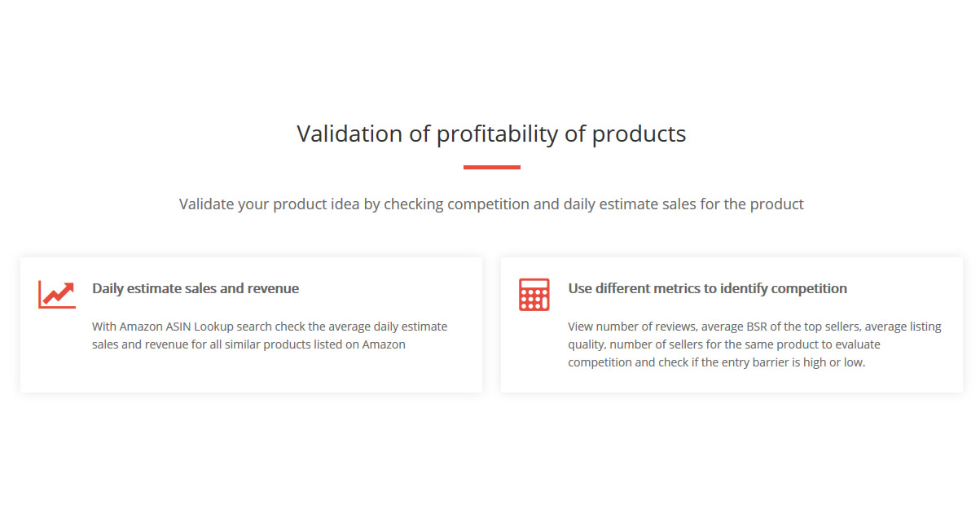Click the red divider line under the heading
Screen dimensions: 980x522
491,167
